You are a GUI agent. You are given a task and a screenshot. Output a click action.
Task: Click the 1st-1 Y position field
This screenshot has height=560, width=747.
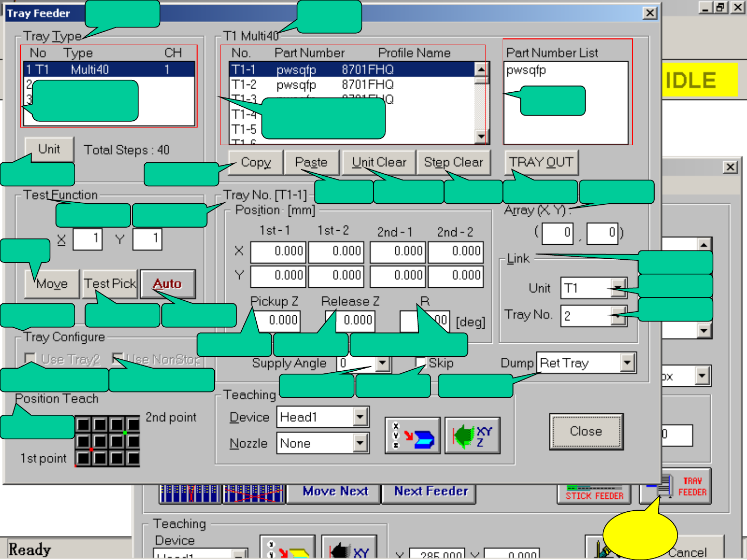[x=279, y=276]
